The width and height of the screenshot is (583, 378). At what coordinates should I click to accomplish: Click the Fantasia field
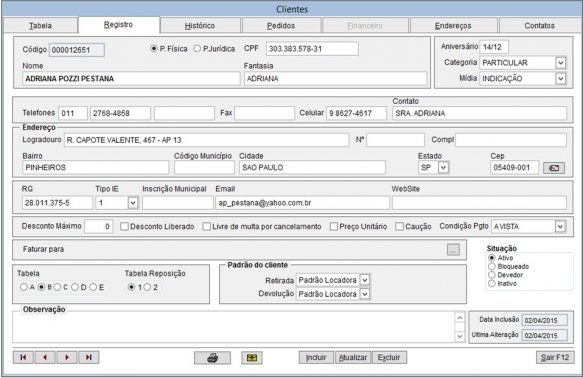coord(336,79)
